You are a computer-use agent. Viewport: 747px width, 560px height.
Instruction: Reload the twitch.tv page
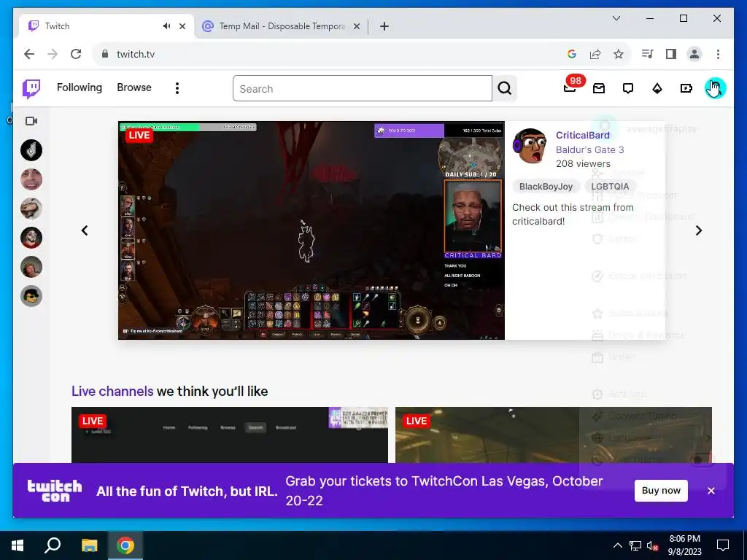tap(76, 54)
